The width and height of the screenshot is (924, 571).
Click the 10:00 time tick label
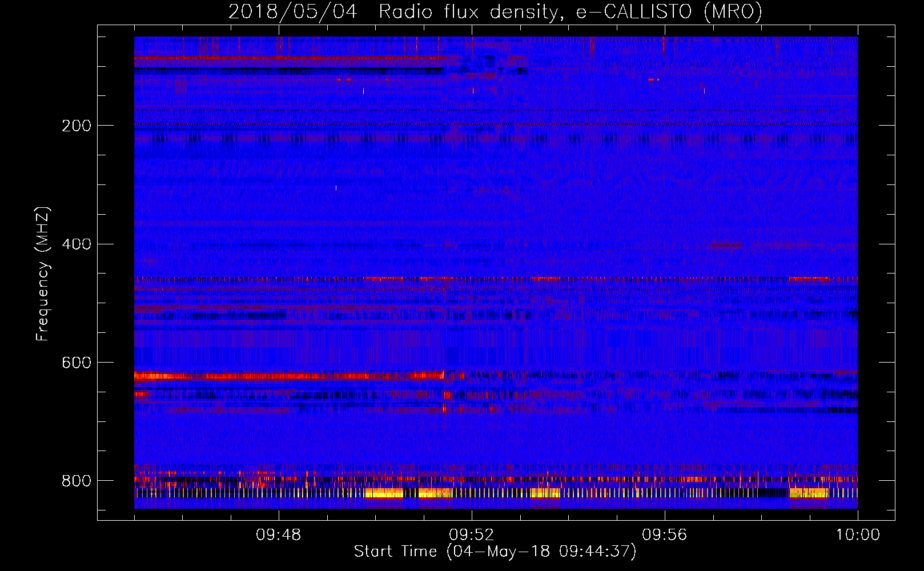[x=858, y=534]
